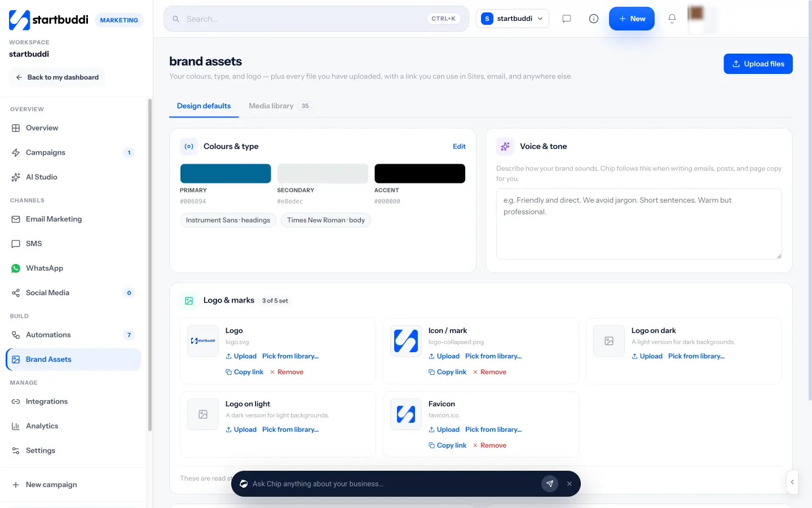Open Automations page
This screenshot has height=508, width=812.
[x=73, y=335]
